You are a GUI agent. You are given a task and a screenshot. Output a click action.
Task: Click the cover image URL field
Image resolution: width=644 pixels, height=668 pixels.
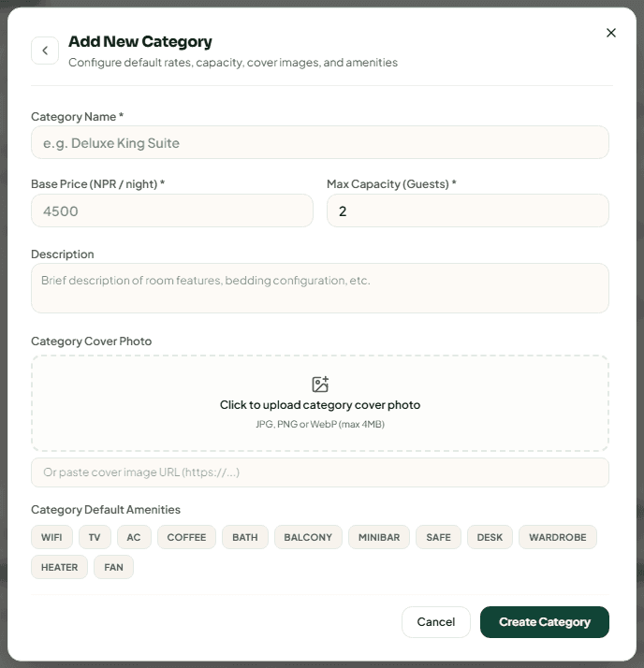click(x=319, y=472)
